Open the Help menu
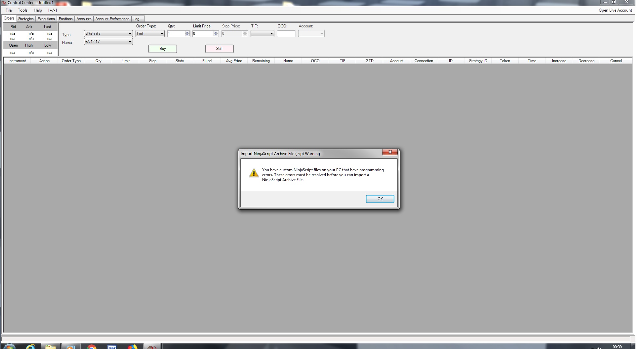 38,10
